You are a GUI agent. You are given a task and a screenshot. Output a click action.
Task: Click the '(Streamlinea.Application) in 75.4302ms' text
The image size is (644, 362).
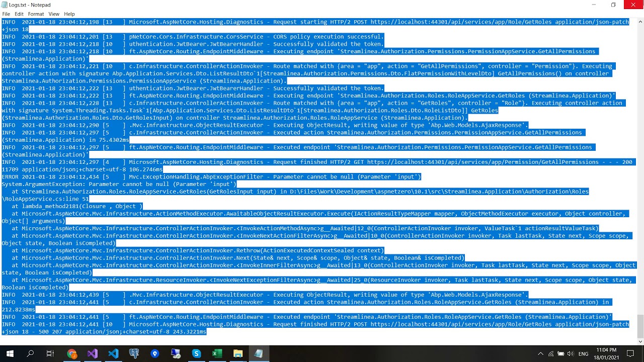pyautogui.click(x=65, y=140)
